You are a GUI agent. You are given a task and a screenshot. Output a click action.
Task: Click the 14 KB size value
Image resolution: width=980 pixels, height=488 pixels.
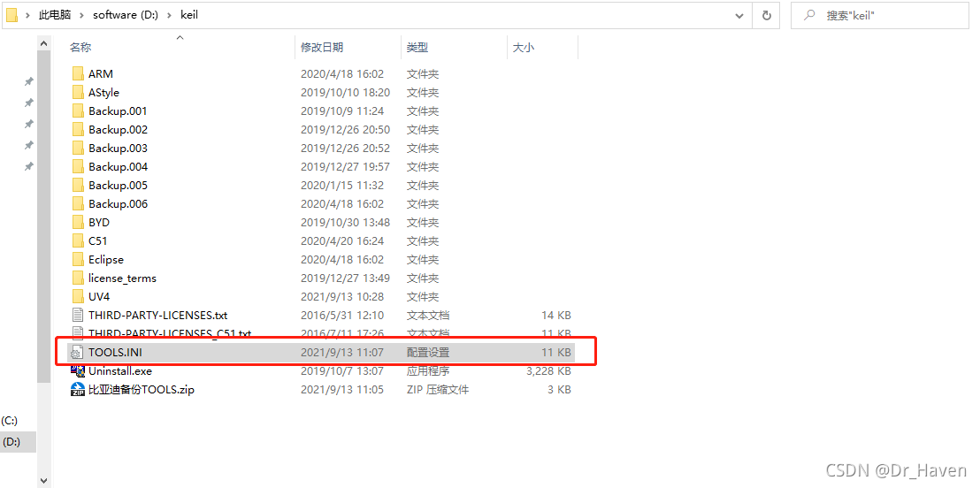[555, 316]
